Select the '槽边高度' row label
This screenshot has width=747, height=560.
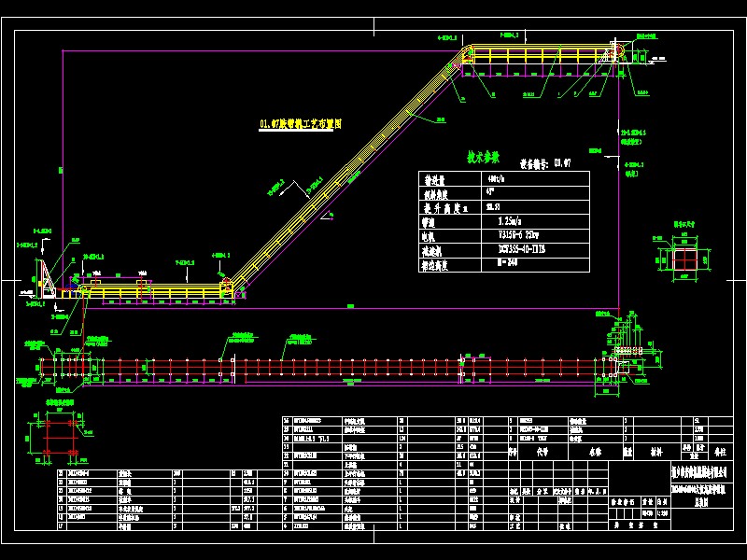(435, 265)
